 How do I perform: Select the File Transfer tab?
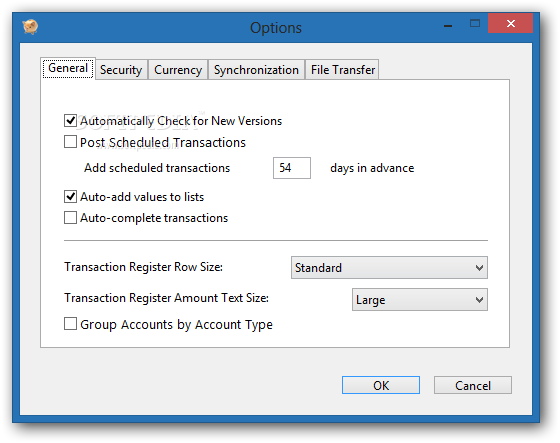342,70
